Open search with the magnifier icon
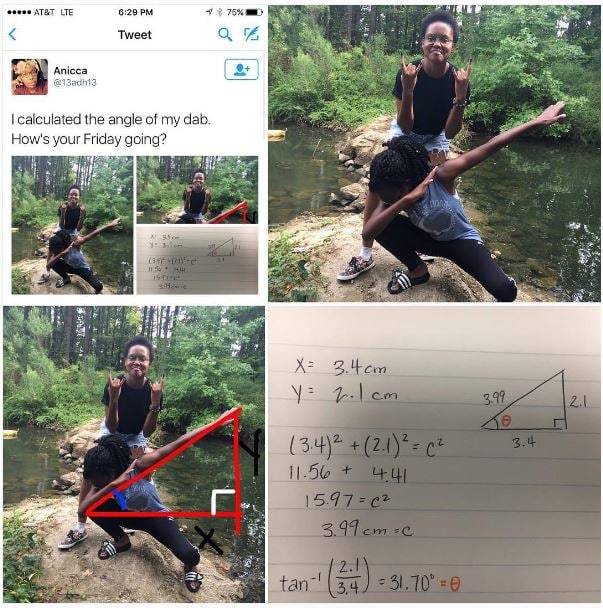The image size is (603, 608). [x=225, y=35]
